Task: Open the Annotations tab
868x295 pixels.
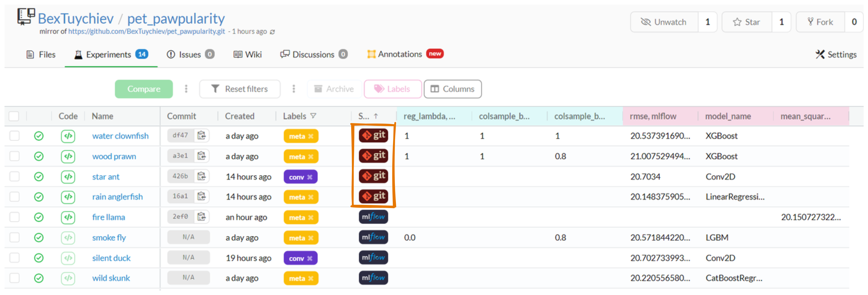Action: pos(405,54)
